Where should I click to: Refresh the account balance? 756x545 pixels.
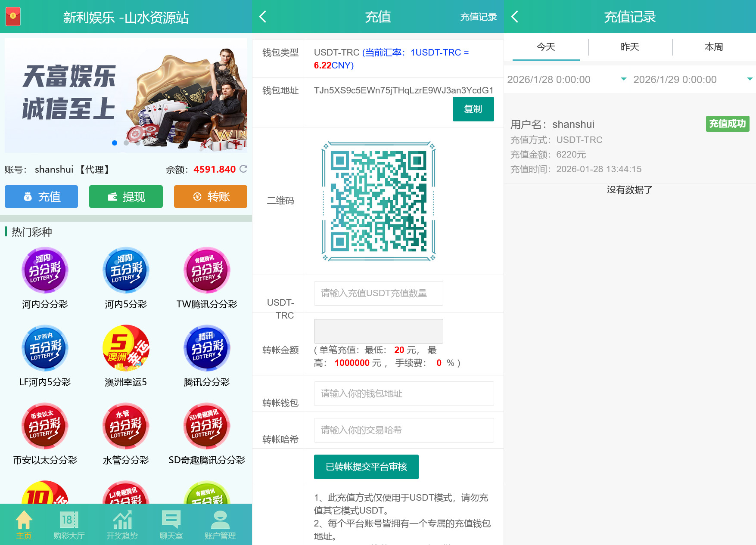pos(243,169)
